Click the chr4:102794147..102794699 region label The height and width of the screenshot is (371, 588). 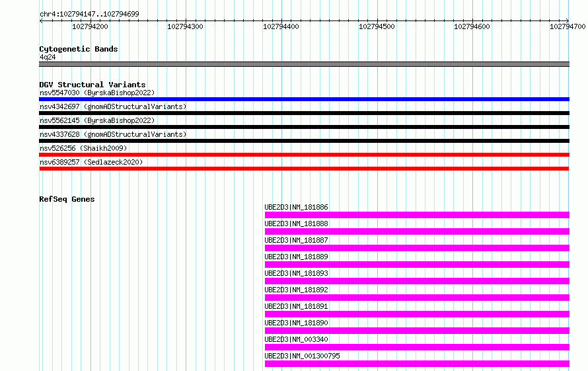[89, 14]
